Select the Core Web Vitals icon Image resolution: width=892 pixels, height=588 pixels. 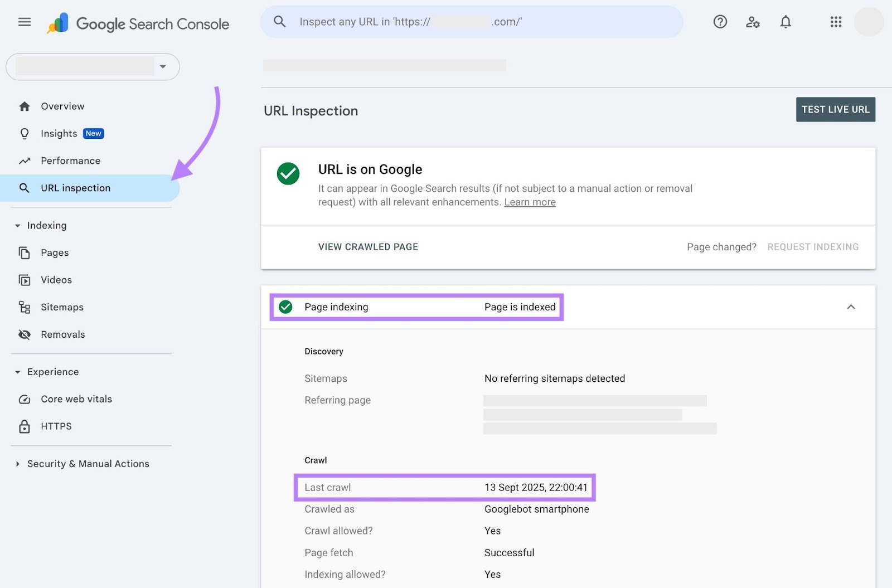point(25,399)
